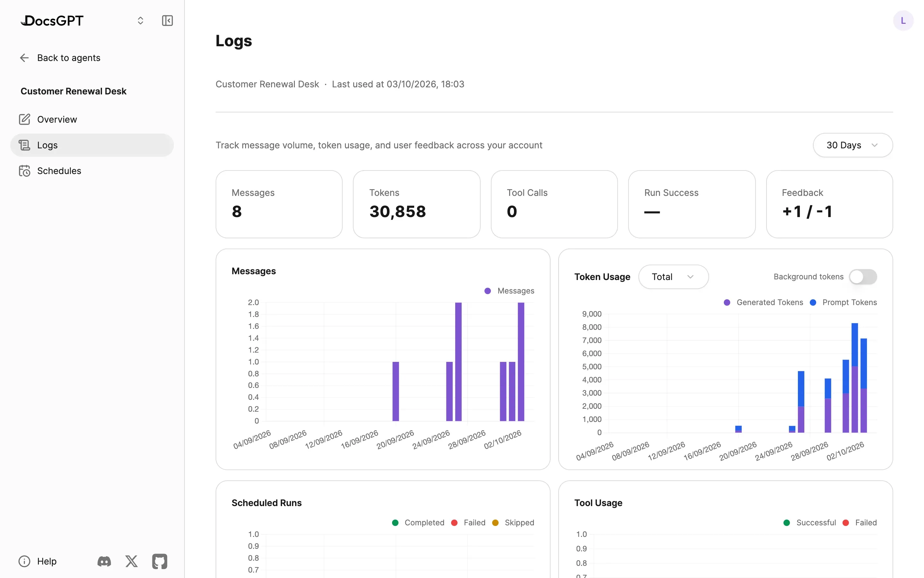Viewport: 924px width, 578px height.
Task: Expand the 30 Days range dropdown
Action: click(852, 145)
